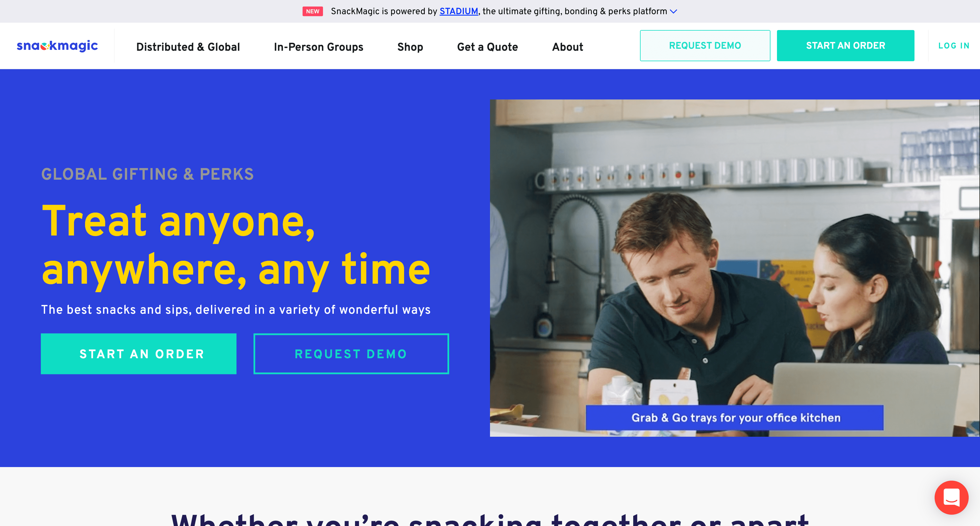The width and height of the screenshot is (980, 526).
Task: Open the In-Person Groups menu
Action: point(318,47)
